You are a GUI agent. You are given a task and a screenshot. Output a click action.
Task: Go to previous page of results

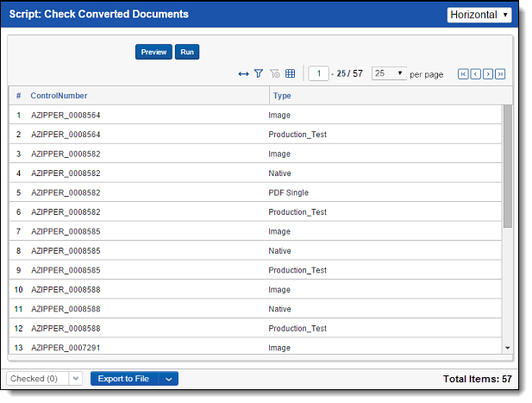(476, 74)
